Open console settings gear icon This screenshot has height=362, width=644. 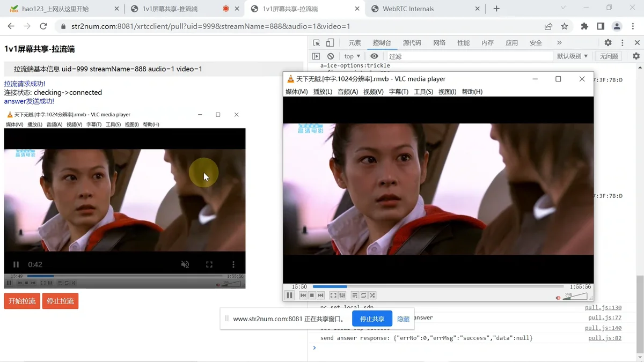tap(636, 56)
